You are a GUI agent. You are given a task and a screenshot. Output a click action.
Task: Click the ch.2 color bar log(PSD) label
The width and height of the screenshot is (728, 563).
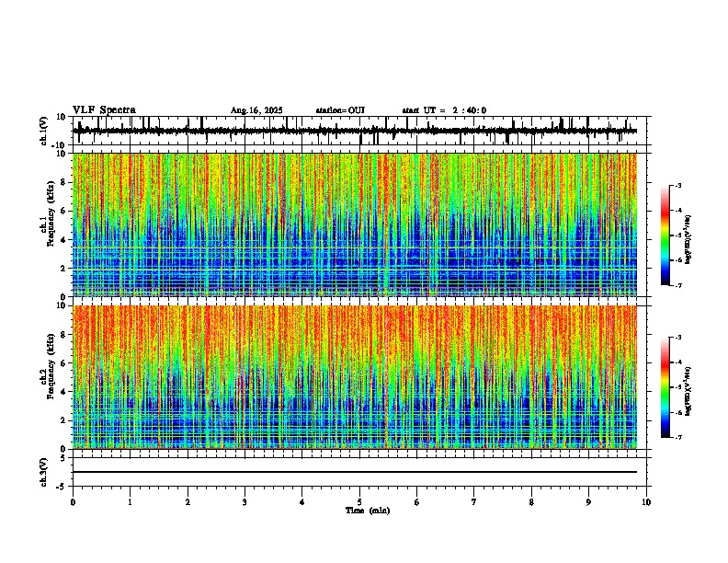(x=688, y=391)
